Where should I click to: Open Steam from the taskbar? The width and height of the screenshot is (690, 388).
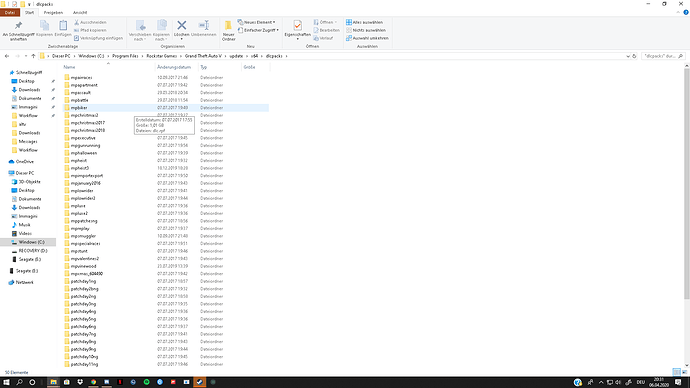point(199,382)
